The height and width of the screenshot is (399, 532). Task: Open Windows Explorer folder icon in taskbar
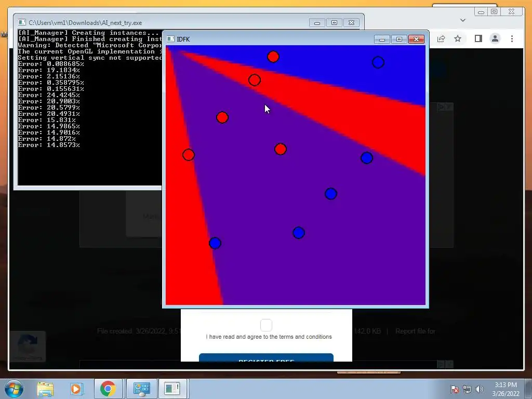coord(45,389)
